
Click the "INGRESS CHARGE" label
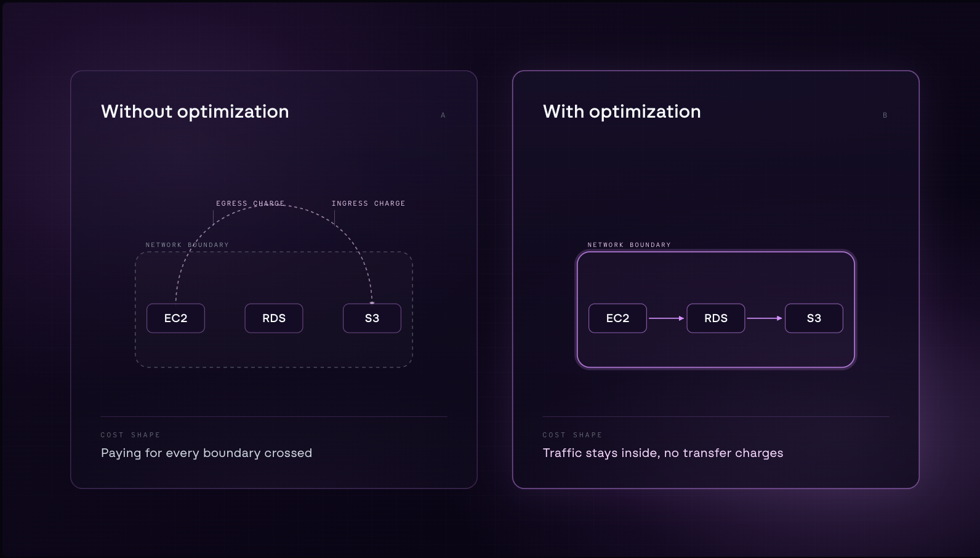(368, 203)
